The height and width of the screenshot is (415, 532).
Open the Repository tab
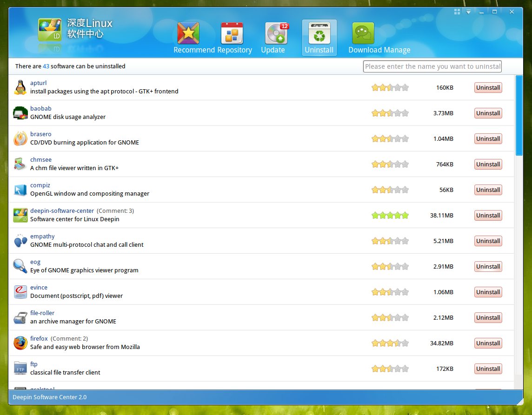click(234, 38)
